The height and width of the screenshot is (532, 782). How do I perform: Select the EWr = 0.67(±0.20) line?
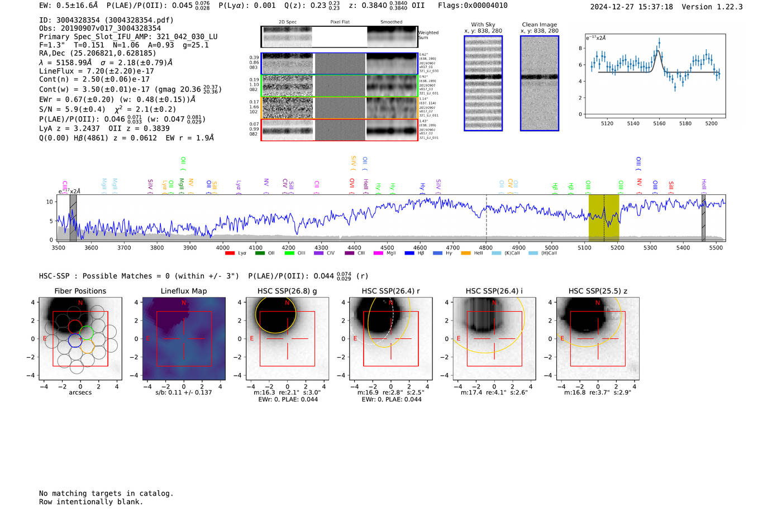point(117,99)
